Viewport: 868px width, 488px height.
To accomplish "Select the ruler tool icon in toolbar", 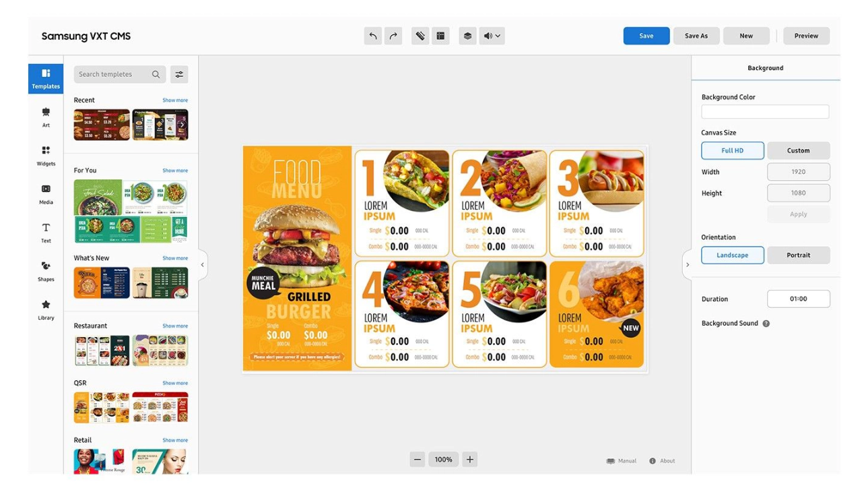I will 420,36.
